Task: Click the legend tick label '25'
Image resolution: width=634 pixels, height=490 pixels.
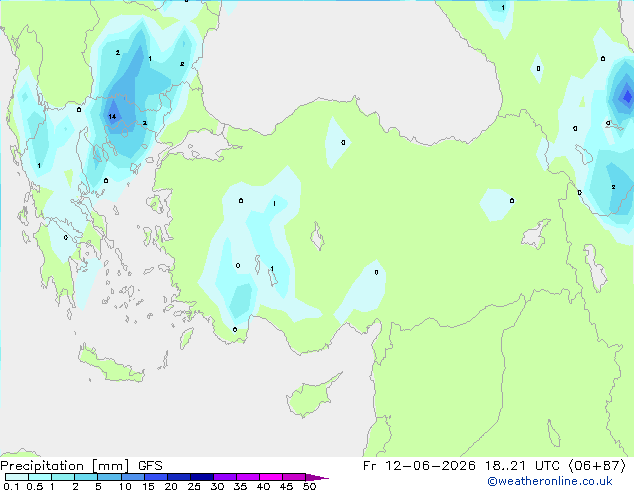Action: [x=194, y=486]
